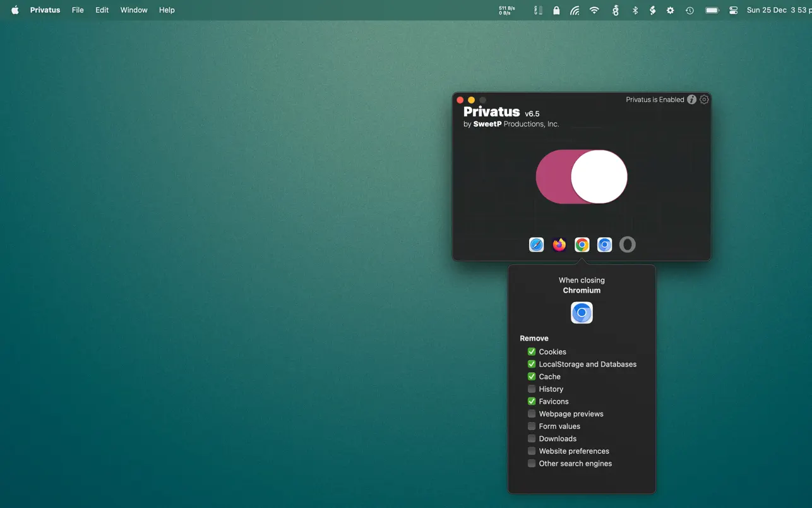Choose the greyed-out Opera browser icon

pos(627,245)
